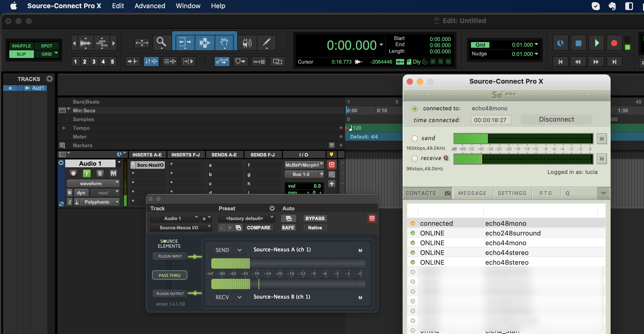Select the Zoomer magnifier tool
The height and width of the screenshot is (334, 644).
[161, 42]
